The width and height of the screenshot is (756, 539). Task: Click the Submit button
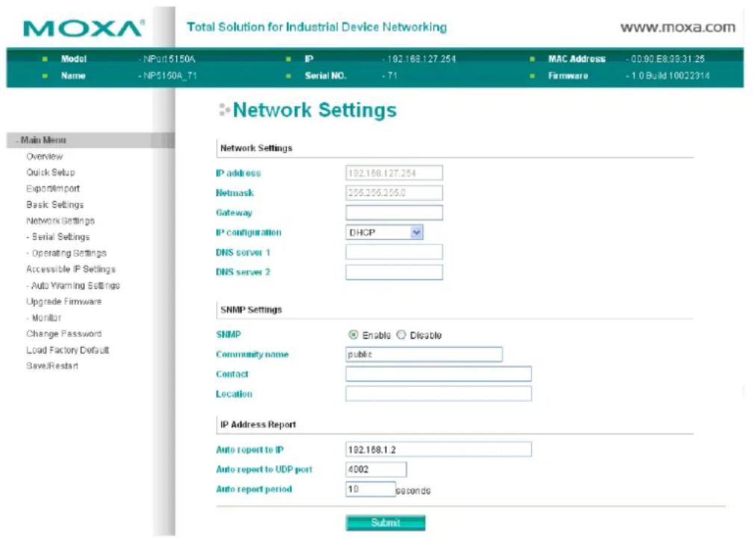[385, 523]
